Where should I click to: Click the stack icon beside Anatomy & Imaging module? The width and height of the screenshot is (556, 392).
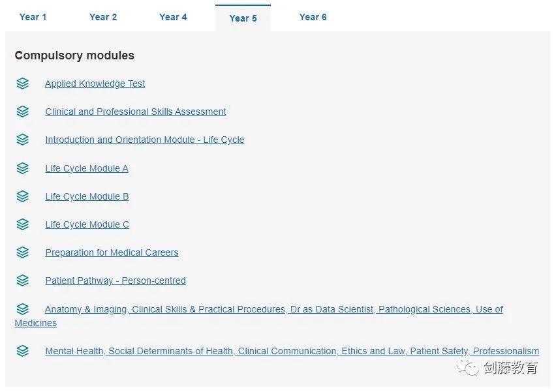click(x=23, y=309)
